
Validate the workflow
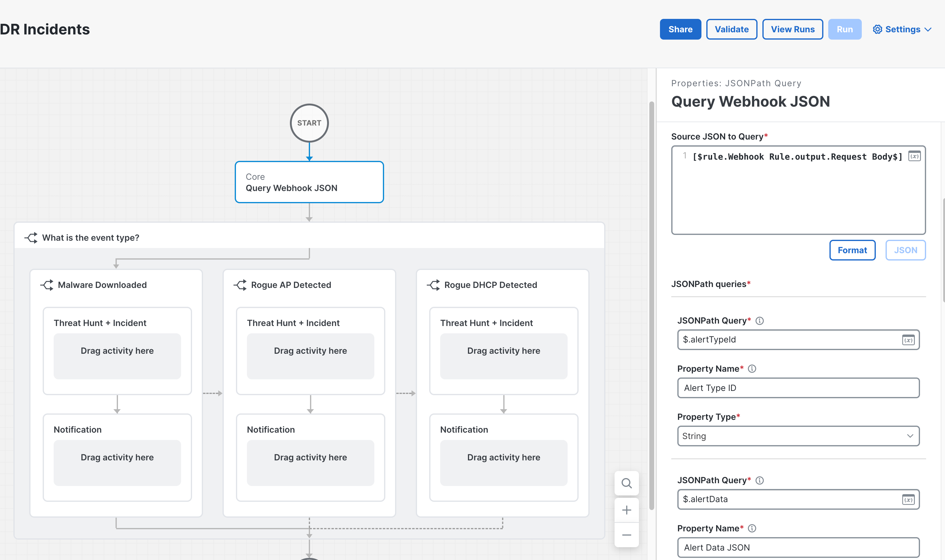731,29
